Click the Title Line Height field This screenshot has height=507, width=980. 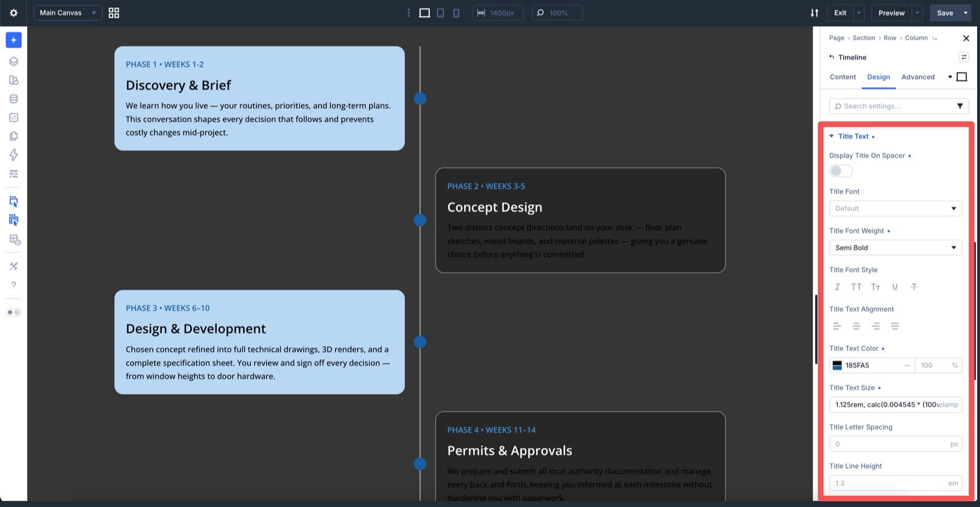pos(895,483)
